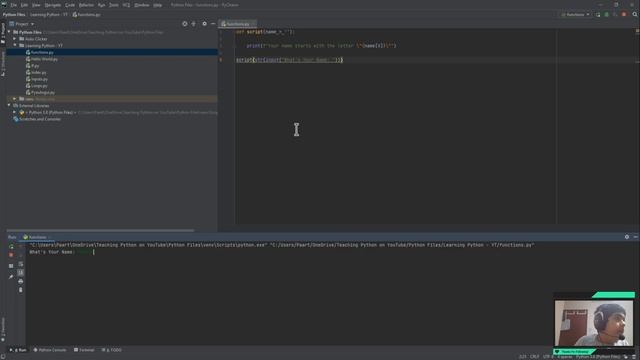Open the File menu
The width and height of the screenshot is (640, 360).
(13, 5)
